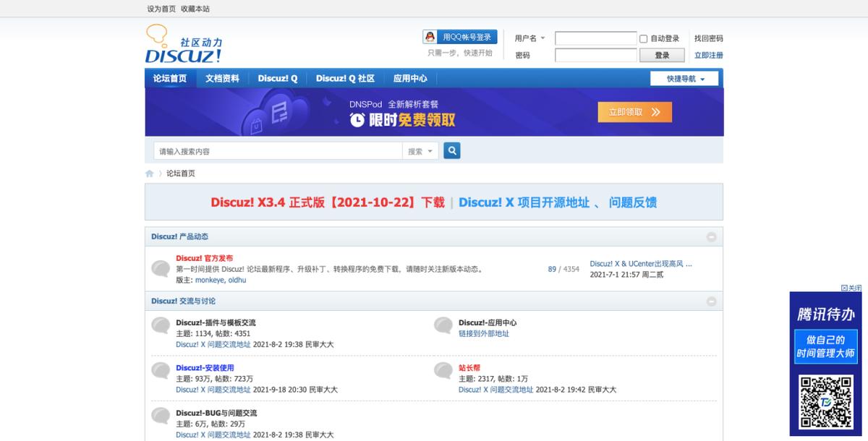Image resolution: width=868 pixels, height=441 pixels.
Task: Close the 腾讯待办 floating ad
Action: [851, 288]
